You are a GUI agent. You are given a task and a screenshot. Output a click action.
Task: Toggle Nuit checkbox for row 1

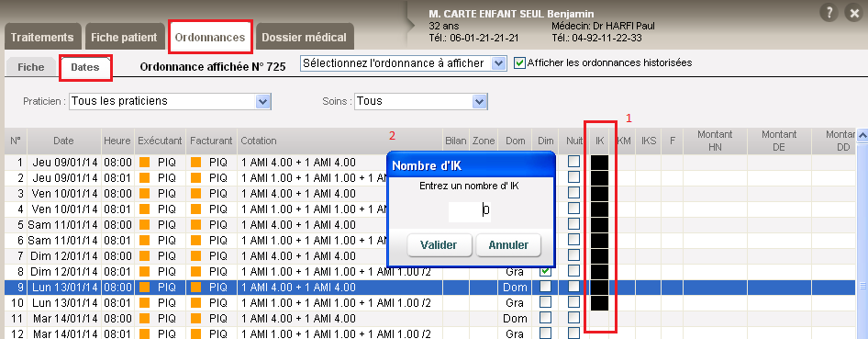coord(574,161)
